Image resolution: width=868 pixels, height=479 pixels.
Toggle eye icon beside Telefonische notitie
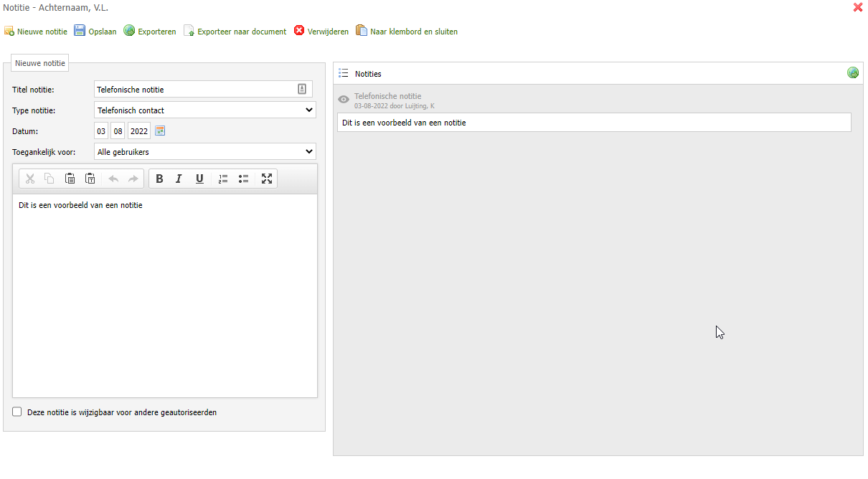[344, 100]
